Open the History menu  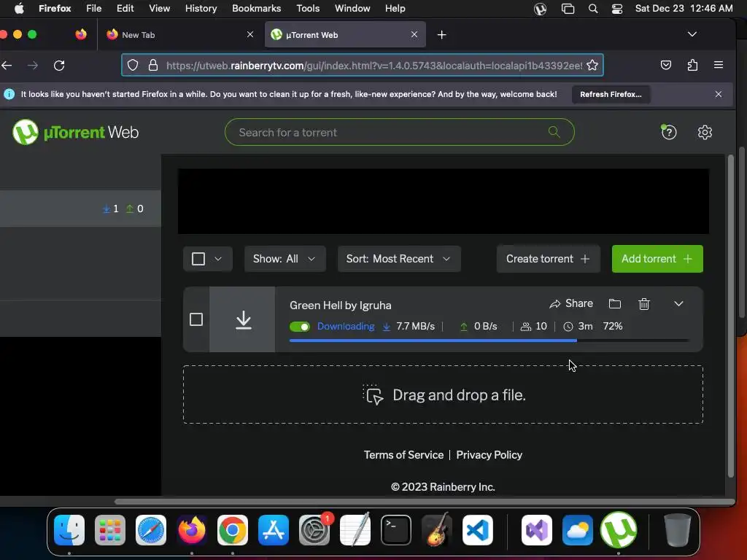coord(201,9)
